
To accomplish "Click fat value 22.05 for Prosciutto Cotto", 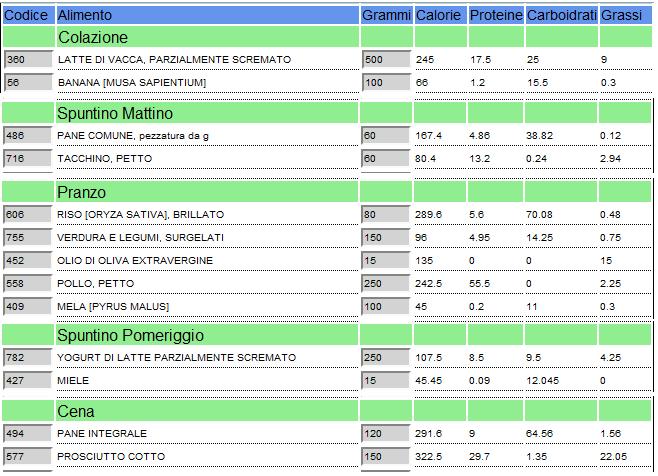I will (x=613, y=457).
